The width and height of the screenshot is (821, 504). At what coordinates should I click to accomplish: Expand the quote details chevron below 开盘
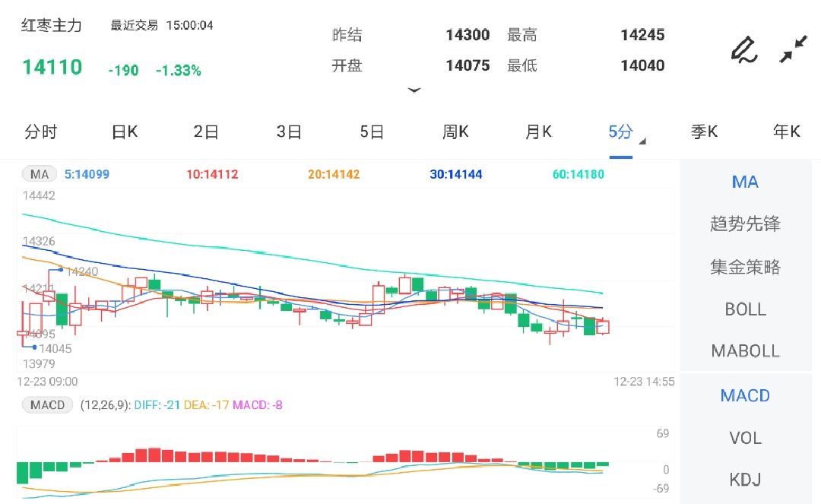(414, 90)
